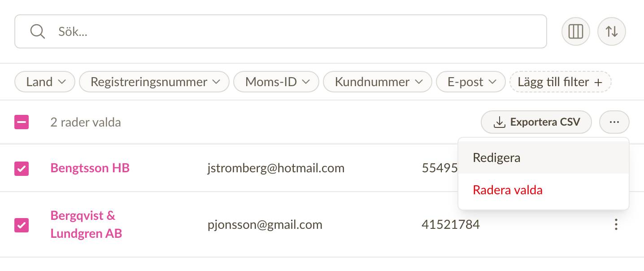Screen dimensions: 644x271
Task: Click the search magnifier icon
Action: tap(37, 31)
